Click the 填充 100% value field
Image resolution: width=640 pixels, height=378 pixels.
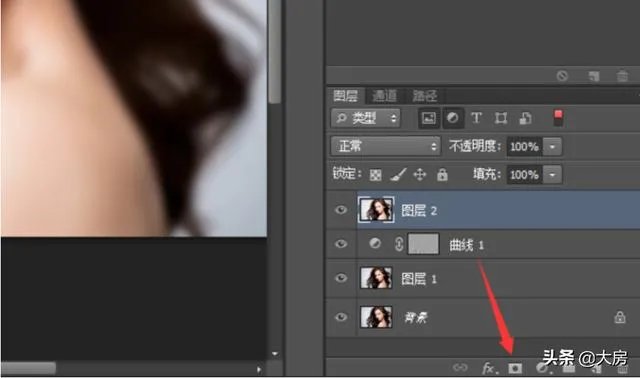(x=524, y=175)
